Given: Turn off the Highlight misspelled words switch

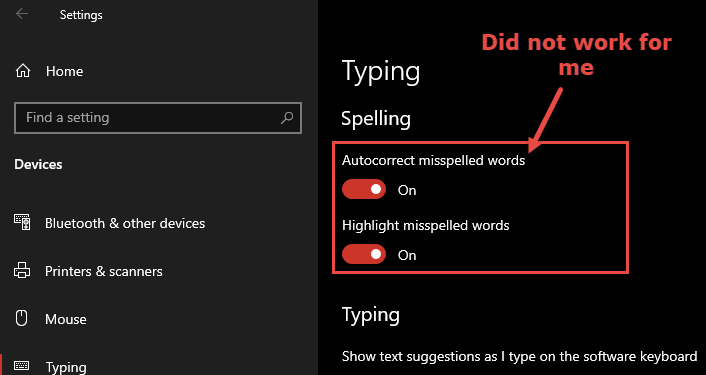Looking at the screenshot, I should (364, 254).
